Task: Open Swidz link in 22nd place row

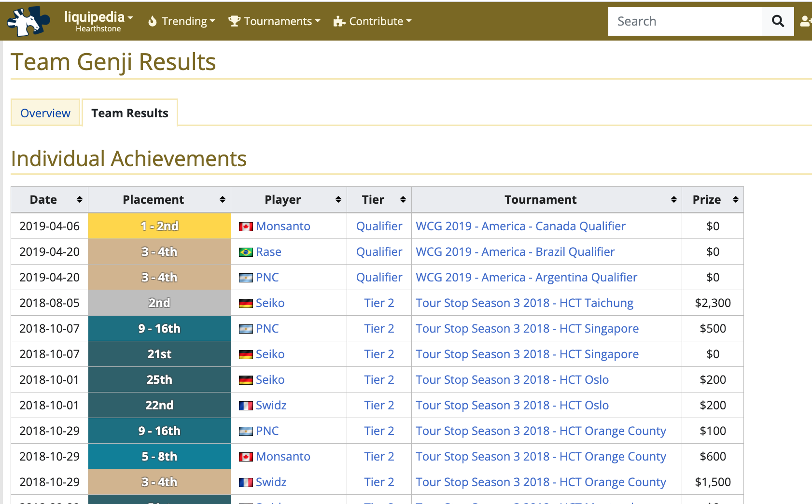Action: point(271,406)
